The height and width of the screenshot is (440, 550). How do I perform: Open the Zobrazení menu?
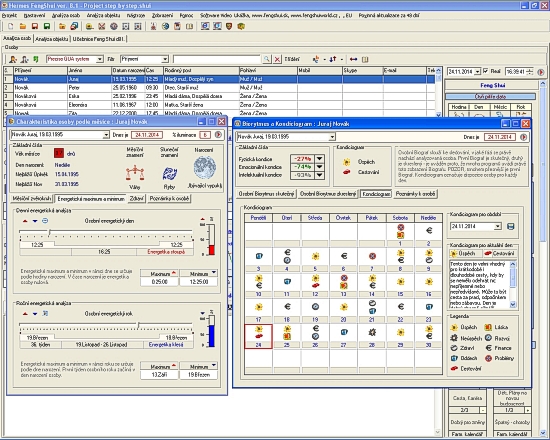click(162, 15)
